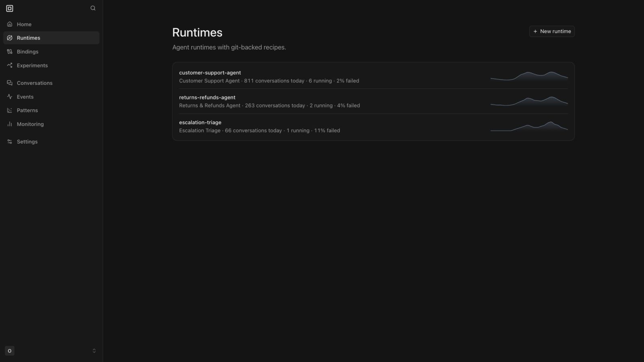The width and height of the screenshot is (644, 362).
Task: Expand the account switcher chevrons
Action: (94, 351)
